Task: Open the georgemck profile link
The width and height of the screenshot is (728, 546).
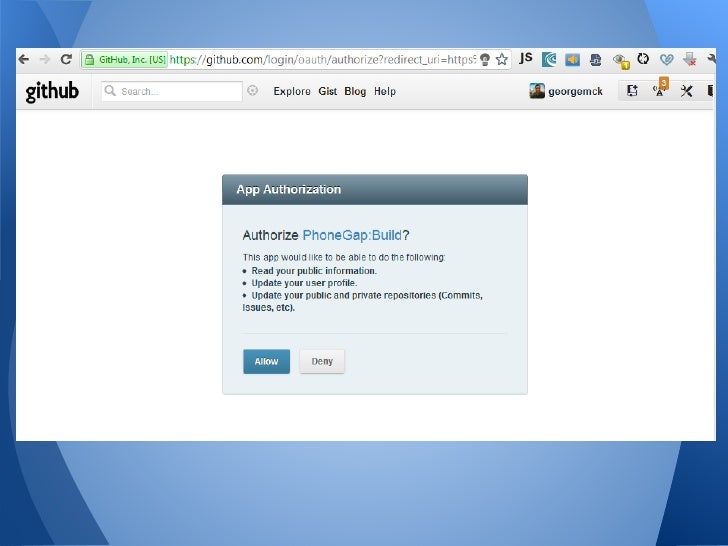Action: click(x=575, y=91)
